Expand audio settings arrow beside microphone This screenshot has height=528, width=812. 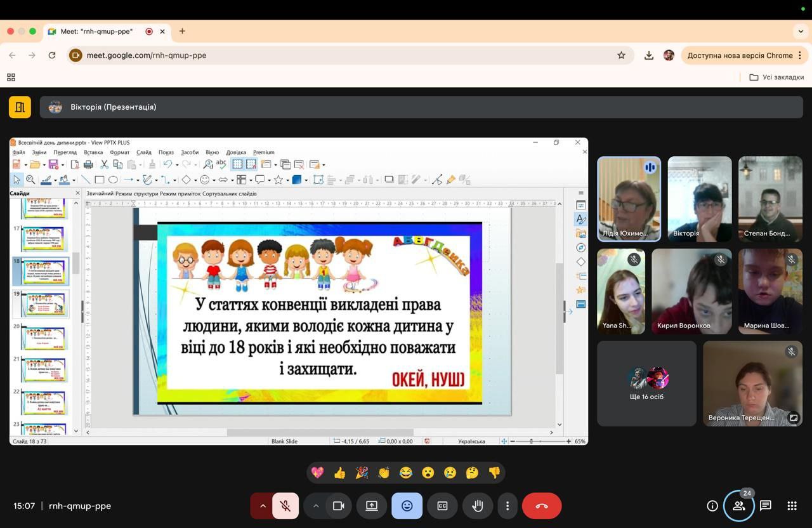(x=263, y=506)
